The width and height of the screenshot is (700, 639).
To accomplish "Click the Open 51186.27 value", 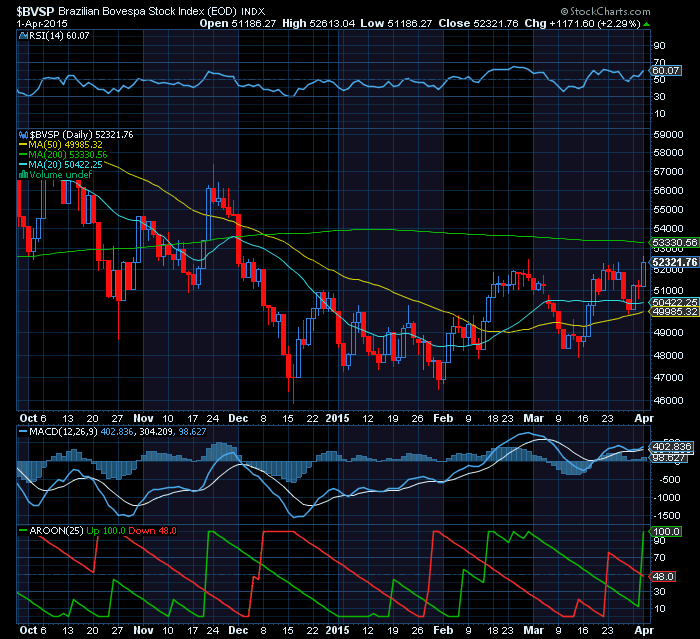I will tap(238, 23).
